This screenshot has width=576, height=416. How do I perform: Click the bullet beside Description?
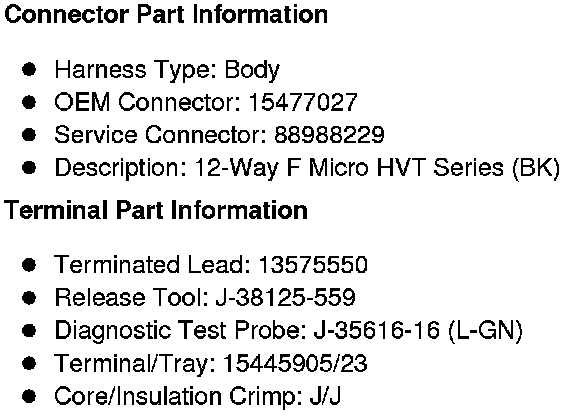(x=29, y=168)
